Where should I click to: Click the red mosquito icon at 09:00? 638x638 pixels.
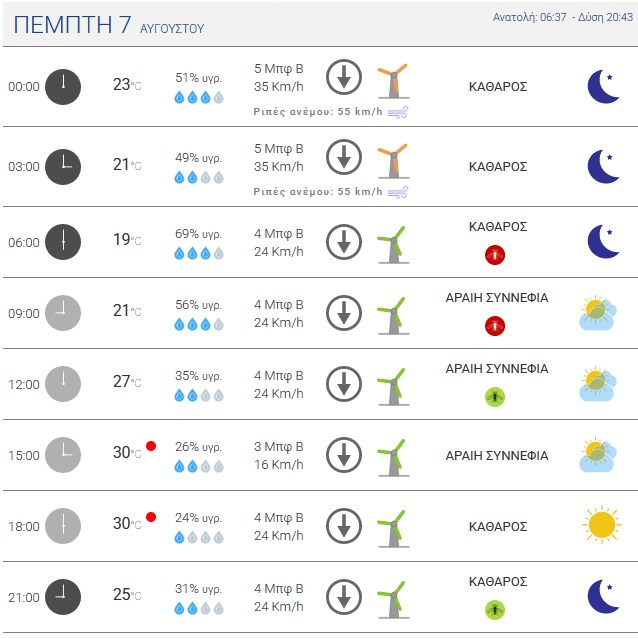[x=495, y=326]
